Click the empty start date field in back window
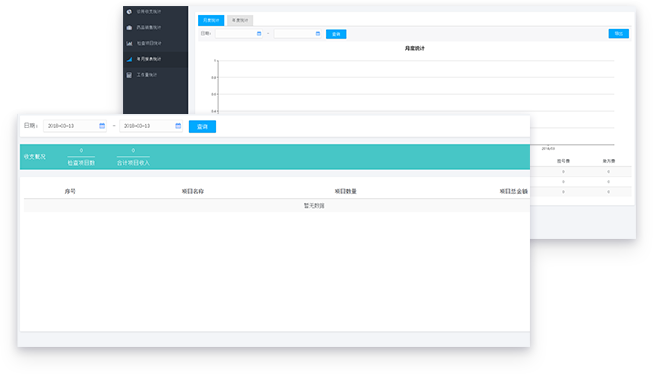Image resolution: width=653 pixels, height=374 pixels. click(x=239, y=34)
